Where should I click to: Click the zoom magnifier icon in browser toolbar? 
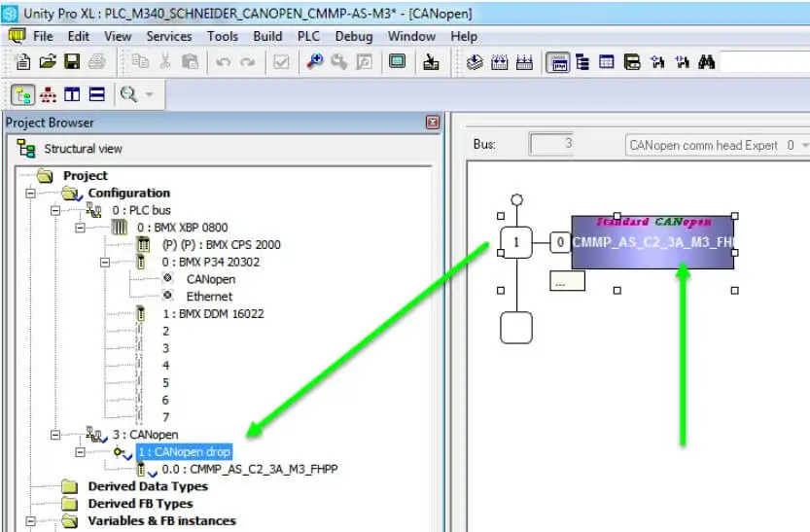[128, 94]
